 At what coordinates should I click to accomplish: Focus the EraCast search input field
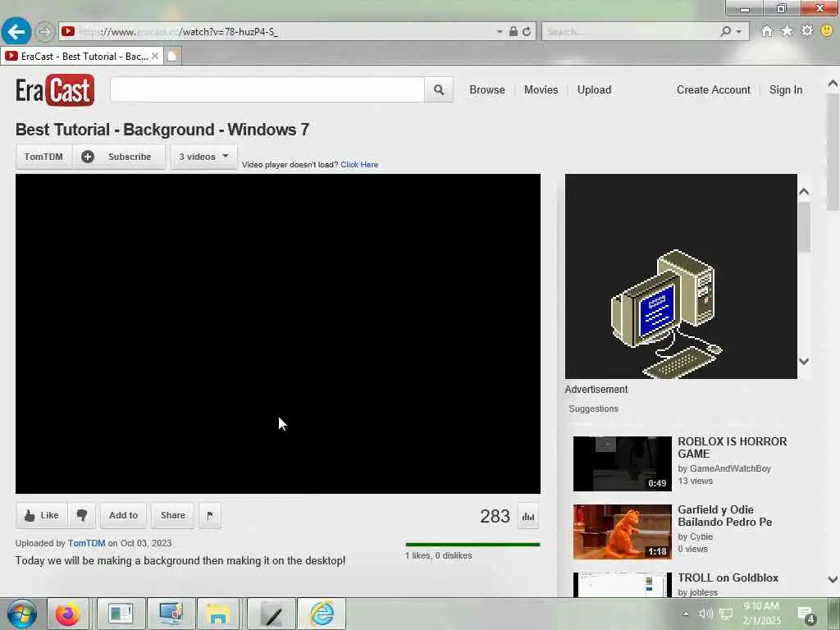pos(267,89)
